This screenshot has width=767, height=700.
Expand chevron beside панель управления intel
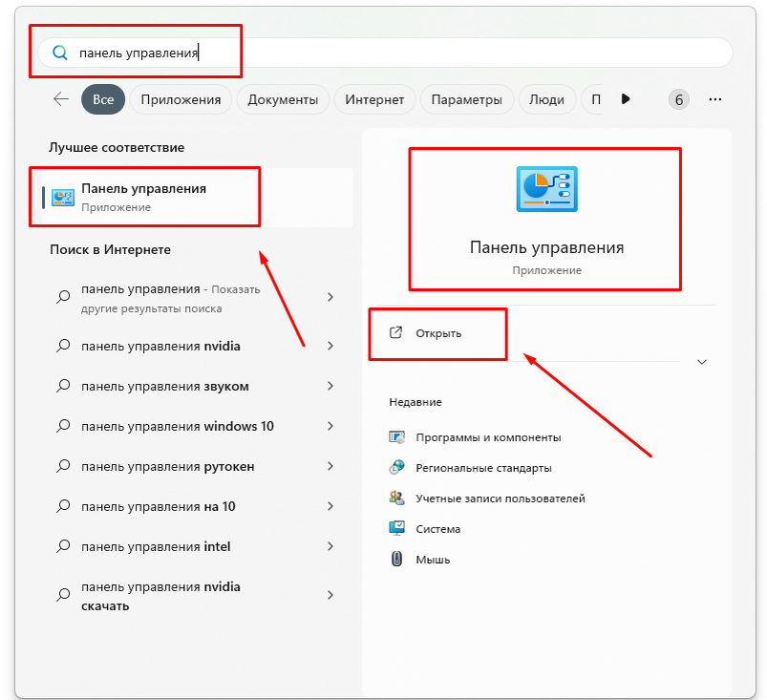click(x=330, y=546)
